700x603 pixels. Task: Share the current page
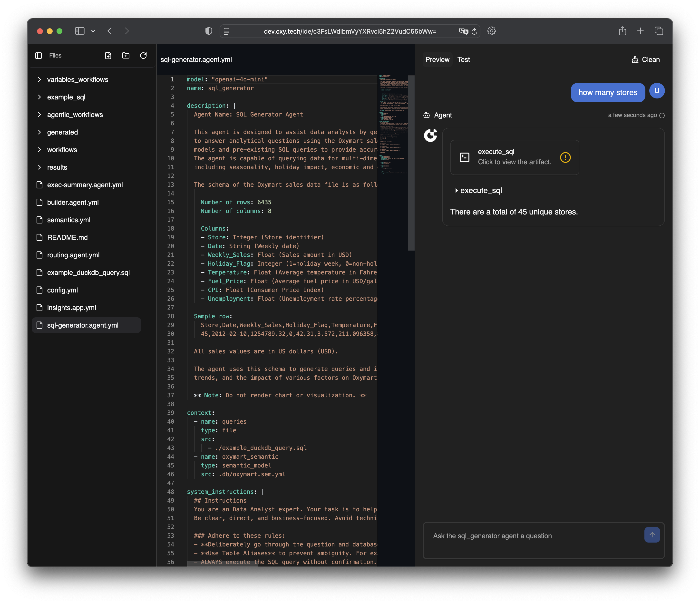(x=623, y=31)
